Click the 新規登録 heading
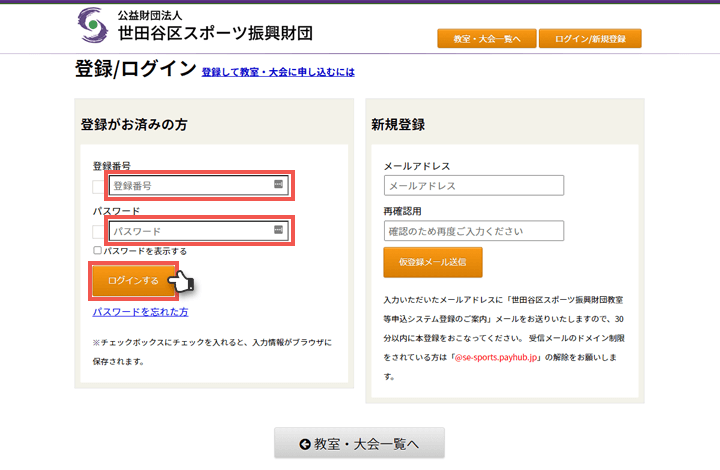The width and height of the screenshot is (720, 470). tap(398, 124)
